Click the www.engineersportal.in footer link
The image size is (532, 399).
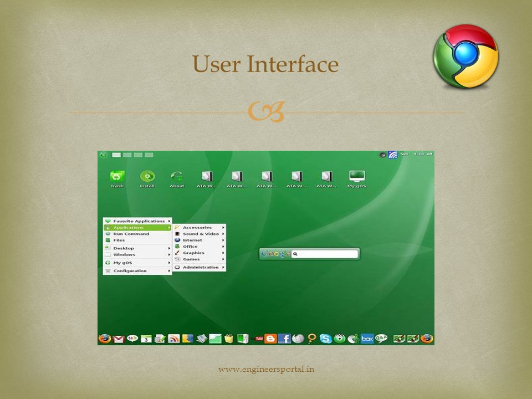[267, 369]
